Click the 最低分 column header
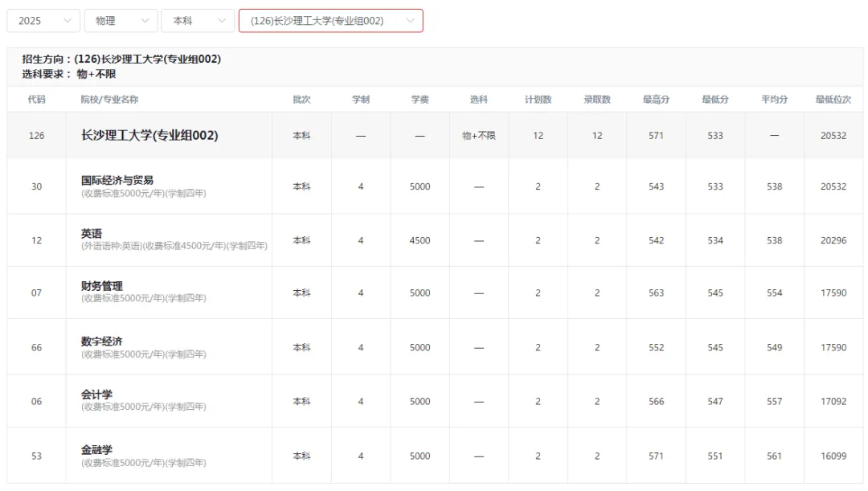The image size is (868, 491). pyautogui.click(x=715, y=99)
